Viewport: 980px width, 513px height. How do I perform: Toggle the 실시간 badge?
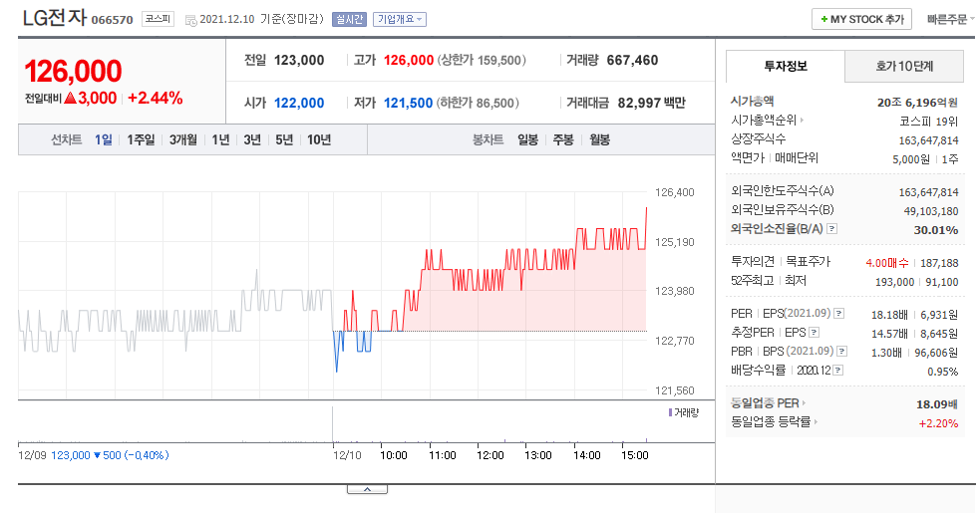[x=349, y=19]
